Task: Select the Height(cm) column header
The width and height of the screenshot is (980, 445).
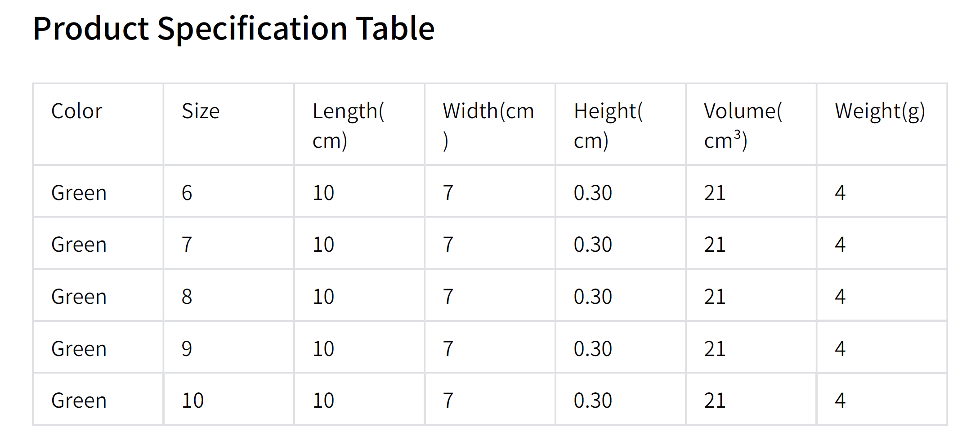Action: (608, 125)
